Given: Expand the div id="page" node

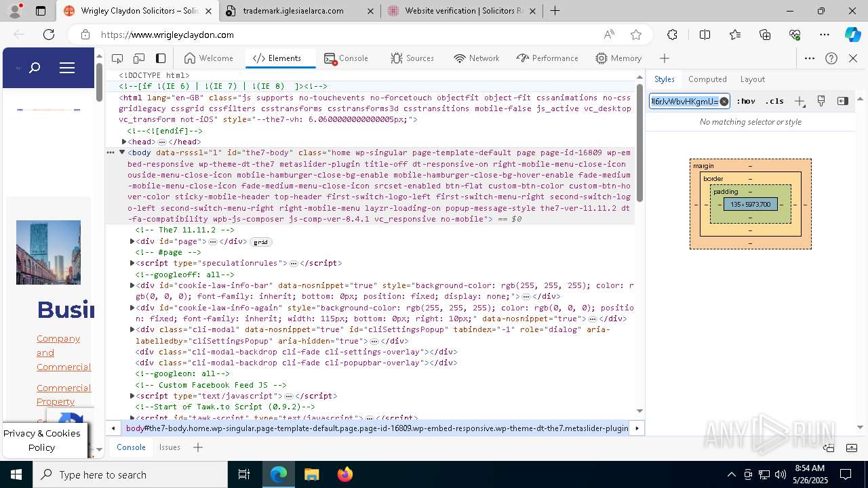Looking at the screenshot, I should pos(132,241).
